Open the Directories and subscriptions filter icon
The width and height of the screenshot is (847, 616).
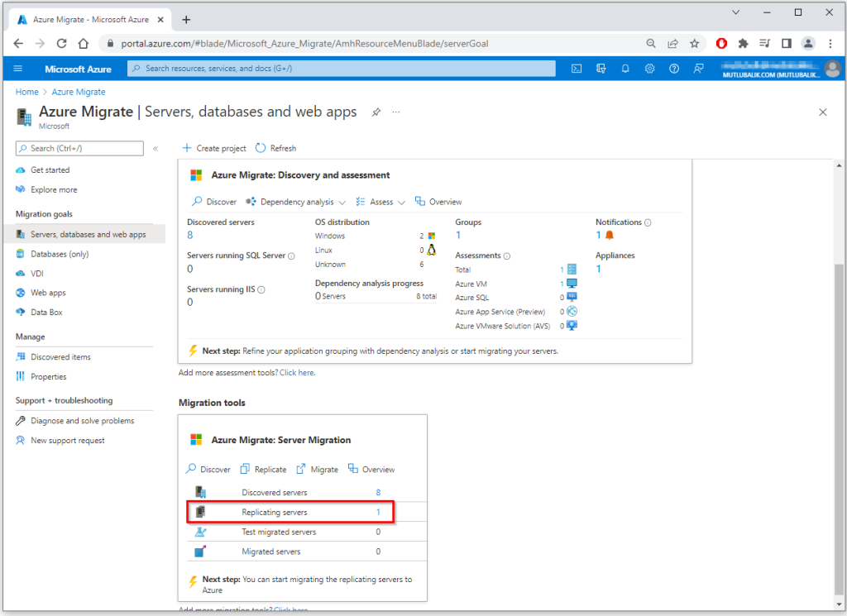pyautogui.click(x=601, y=69)
